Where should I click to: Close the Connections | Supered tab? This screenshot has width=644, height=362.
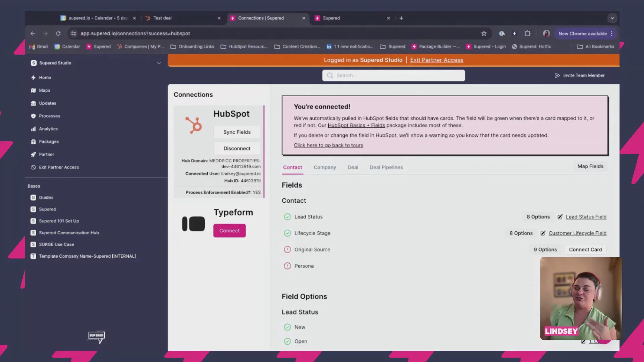point(304,18)
